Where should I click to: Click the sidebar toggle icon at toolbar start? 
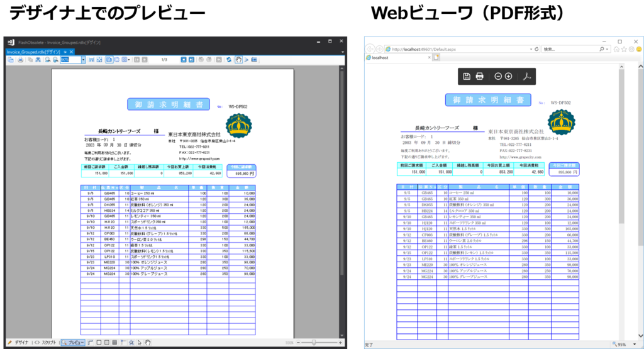click(x=11, y=60)
